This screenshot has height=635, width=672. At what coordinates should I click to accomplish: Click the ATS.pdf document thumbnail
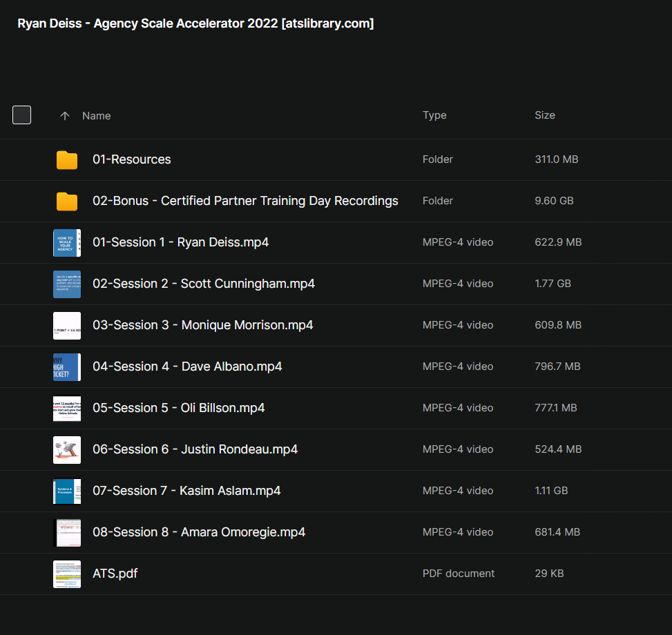pyautogui.click(x=67, y=574)
